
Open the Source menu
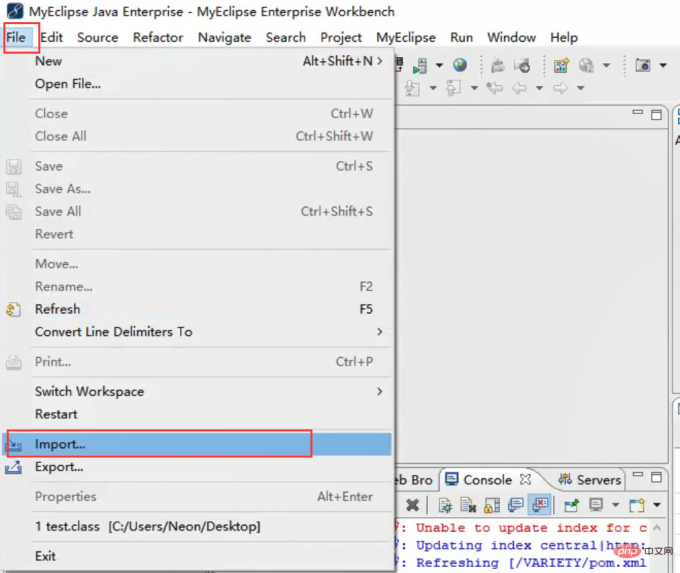point(98,38)
